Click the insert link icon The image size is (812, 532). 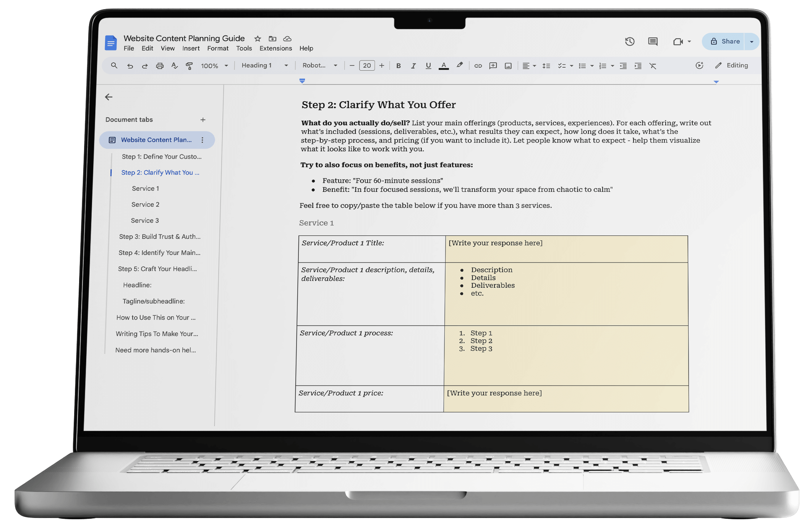coord(478,66)
